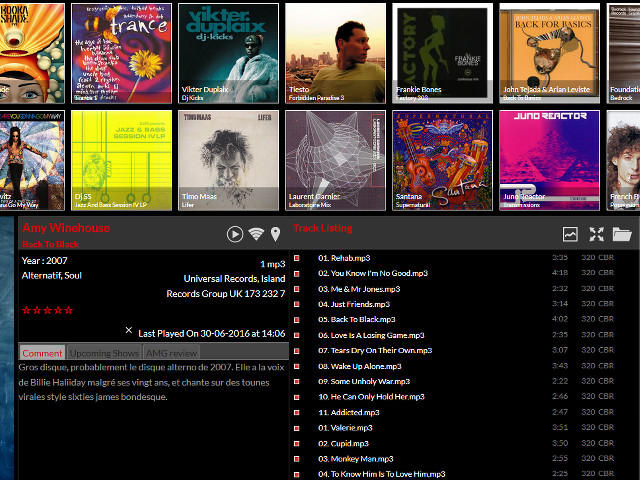Click red square beside 04. Just Friends.mp3

pos(297,304)
